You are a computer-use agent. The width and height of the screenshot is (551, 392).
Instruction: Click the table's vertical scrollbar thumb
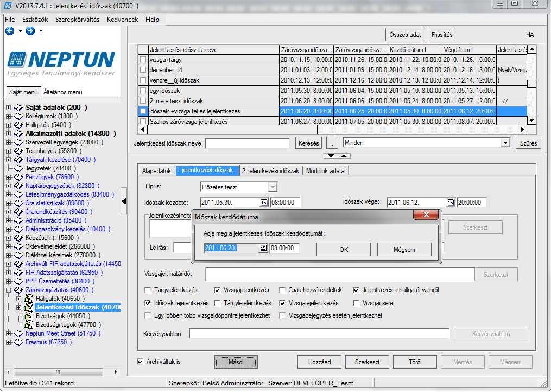(x=531, y=84)
